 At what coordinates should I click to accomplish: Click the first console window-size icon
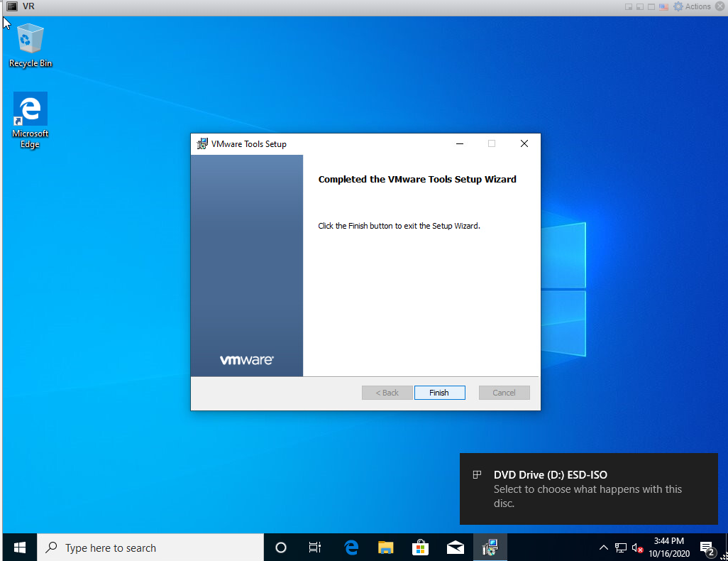629,6
